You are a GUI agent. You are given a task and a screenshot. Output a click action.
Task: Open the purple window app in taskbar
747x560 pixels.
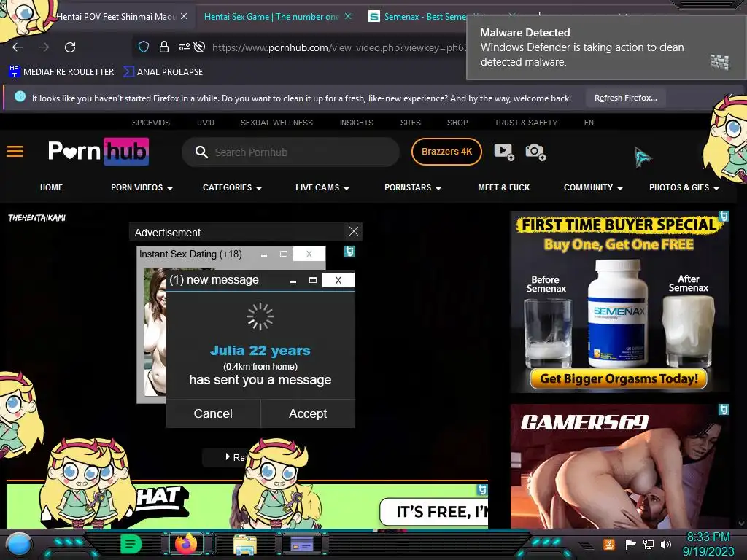pos(302,543)
